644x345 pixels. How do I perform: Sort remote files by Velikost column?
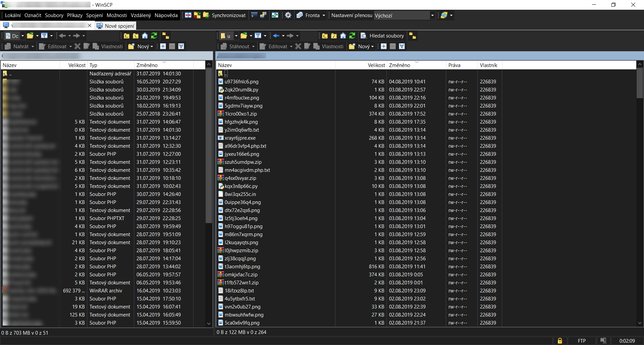pos(376,65)
